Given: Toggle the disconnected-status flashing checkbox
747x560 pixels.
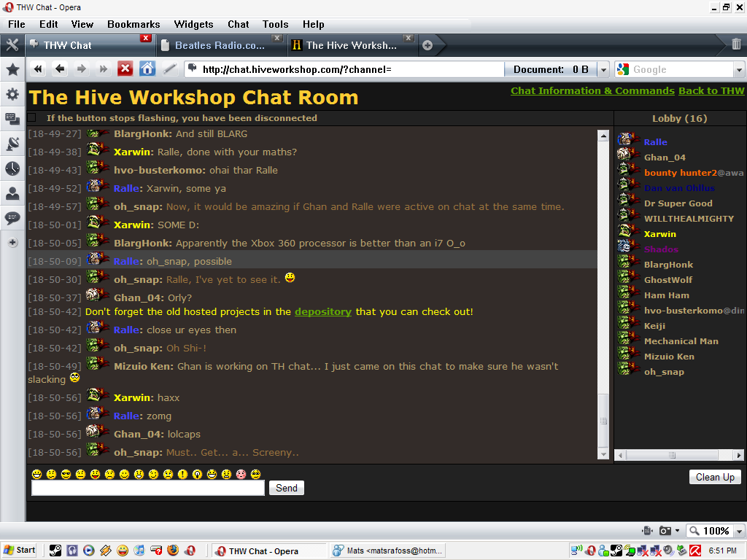Looking at the screenshot, I should click(x=32, y=117).
